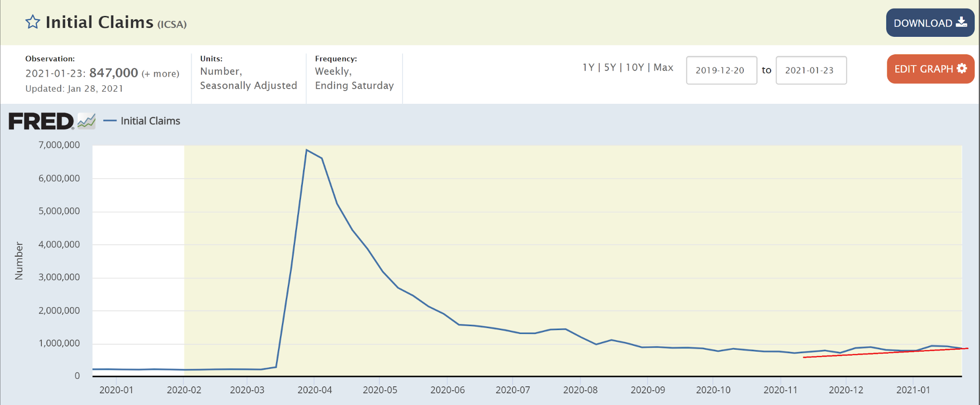Click the Number y-axis title
The width and height of the screenshot is (980, 405).
19,261
